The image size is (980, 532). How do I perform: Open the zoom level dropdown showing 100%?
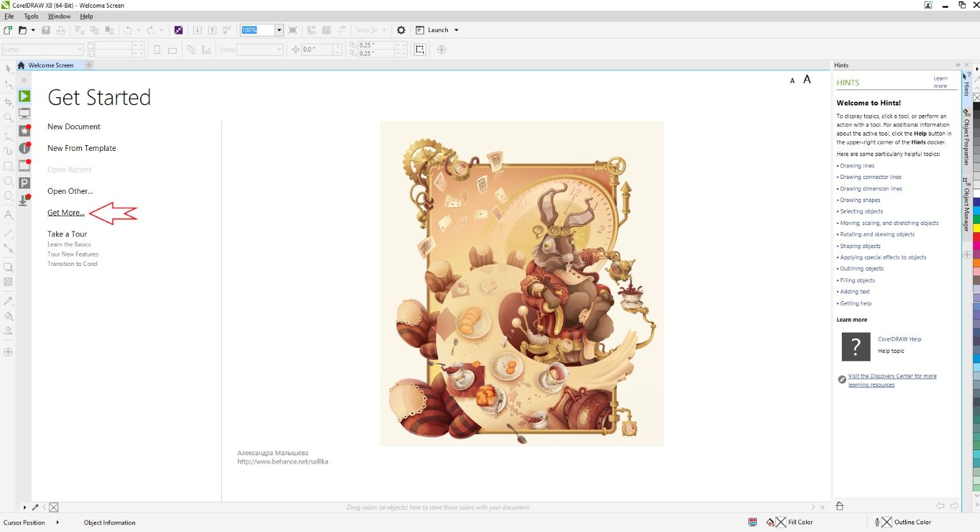click(x=280, y=30)
